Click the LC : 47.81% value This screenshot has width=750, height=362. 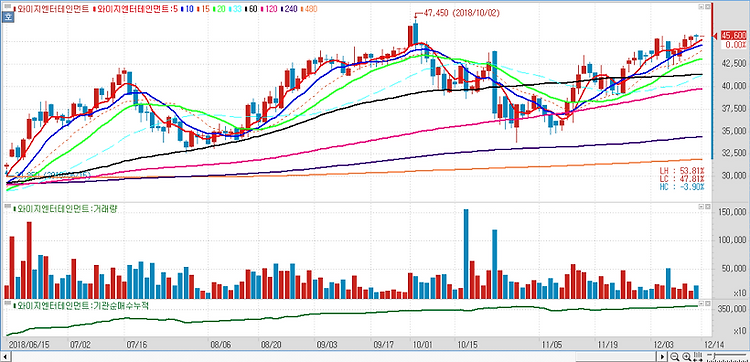coord(682,178)
